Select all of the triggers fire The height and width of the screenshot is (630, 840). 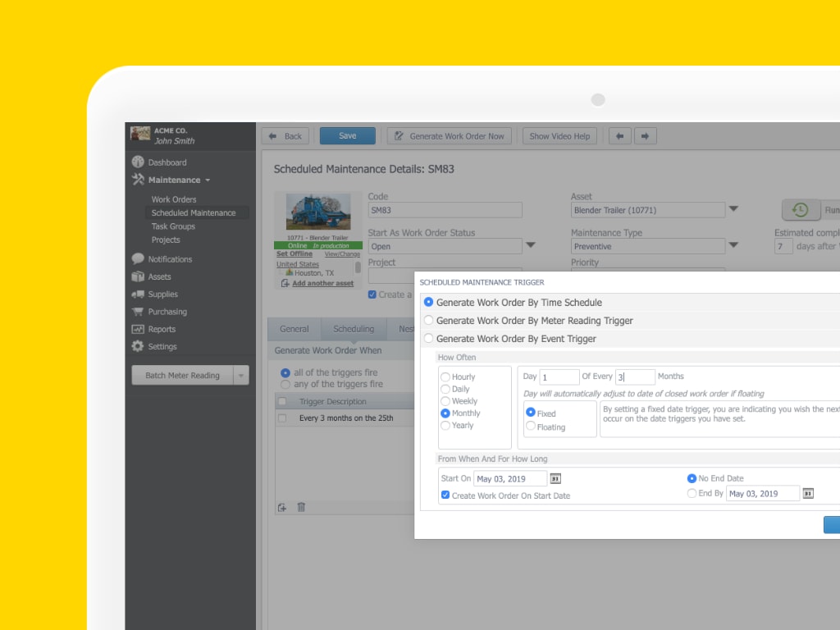(285, 372)
